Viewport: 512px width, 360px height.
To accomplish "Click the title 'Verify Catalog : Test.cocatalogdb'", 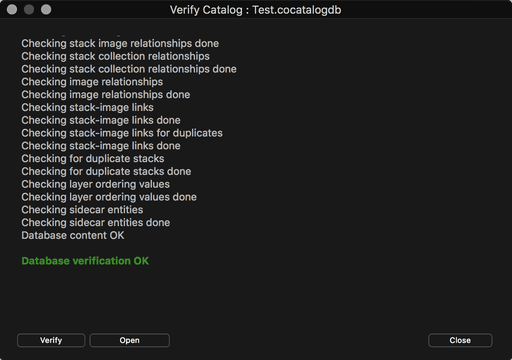I will (x=256, y=10).
